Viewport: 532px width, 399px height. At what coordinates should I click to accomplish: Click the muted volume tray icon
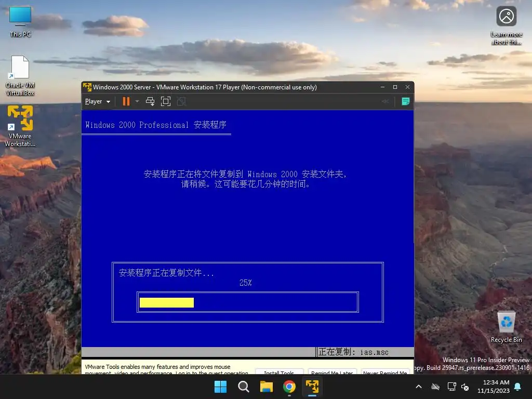(465, 387)
